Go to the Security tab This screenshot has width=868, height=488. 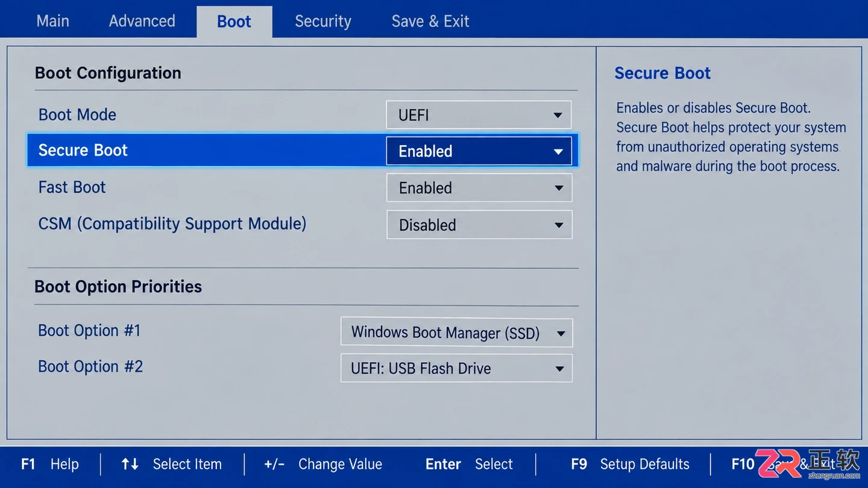pos(322,21)
